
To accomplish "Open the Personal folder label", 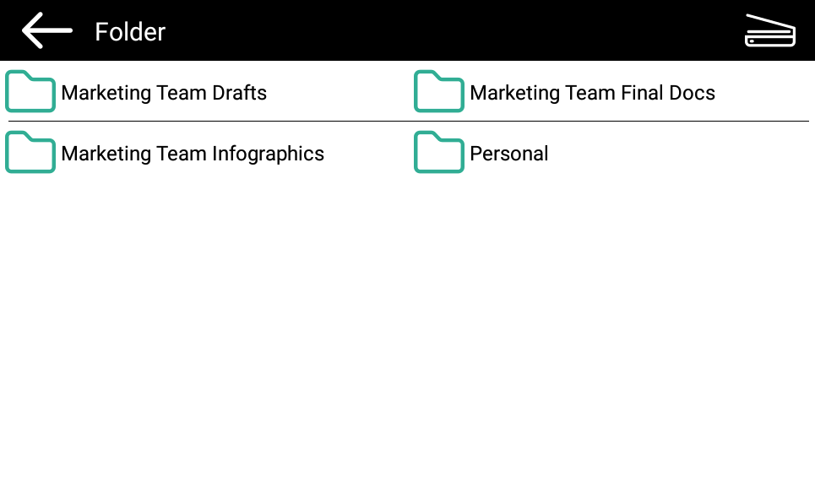I will coord(509,154).
